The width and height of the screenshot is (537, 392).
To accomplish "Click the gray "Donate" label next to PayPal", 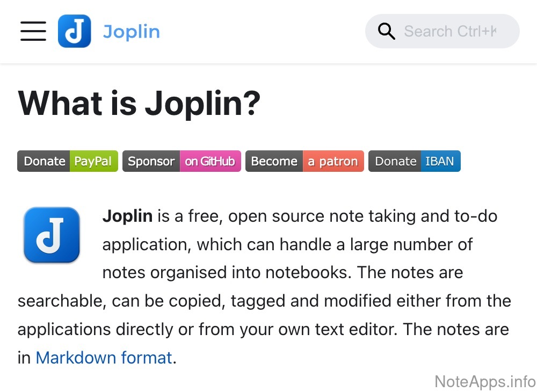I will [45, 161].
